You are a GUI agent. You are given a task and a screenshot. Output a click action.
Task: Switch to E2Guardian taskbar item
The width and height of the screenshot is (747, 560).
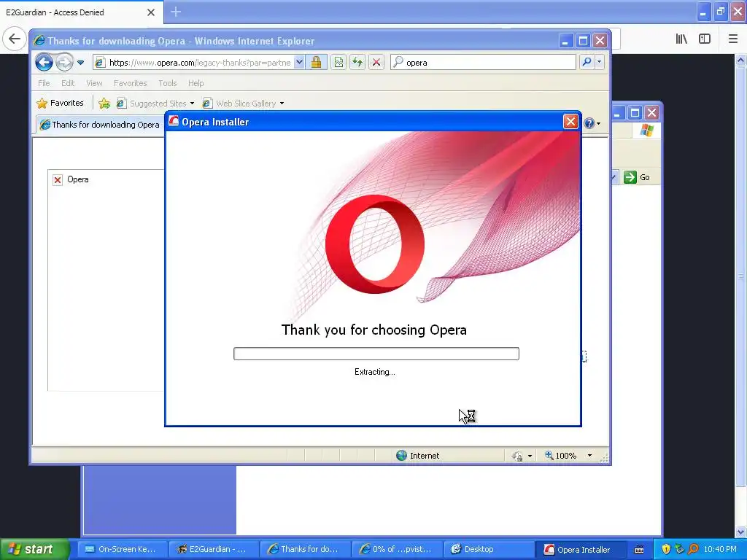(x=214, y=549)
